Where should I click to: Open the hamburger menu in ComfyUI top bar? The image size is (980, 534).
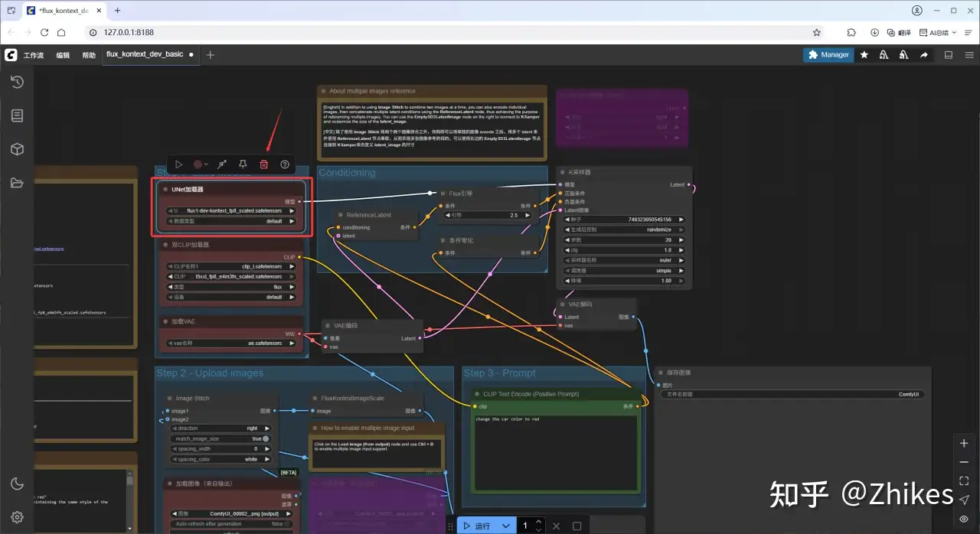969,55
